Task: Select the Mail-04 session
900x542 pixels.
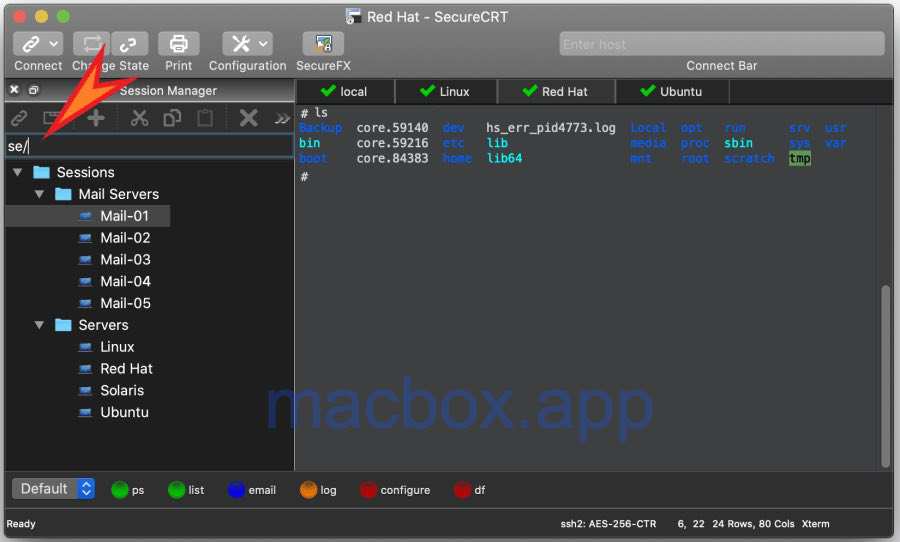Action: point(125,281)
